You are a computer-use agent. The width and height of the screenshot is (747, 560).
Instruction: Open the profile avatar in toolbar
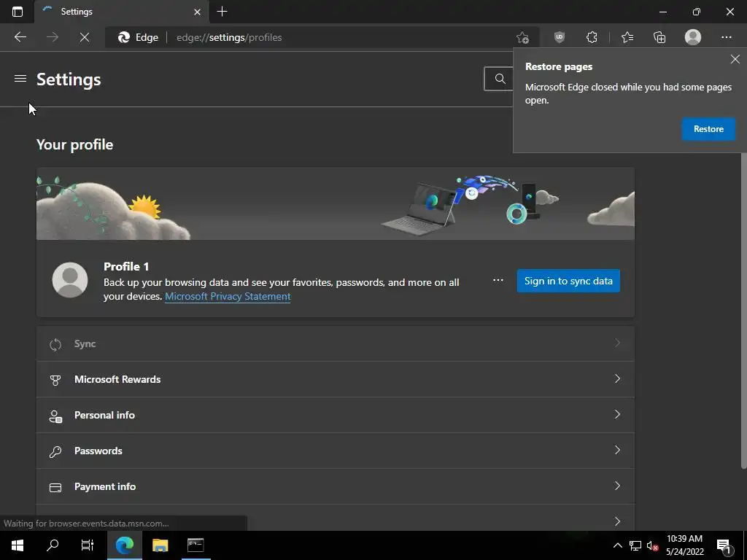click(693, 37)
